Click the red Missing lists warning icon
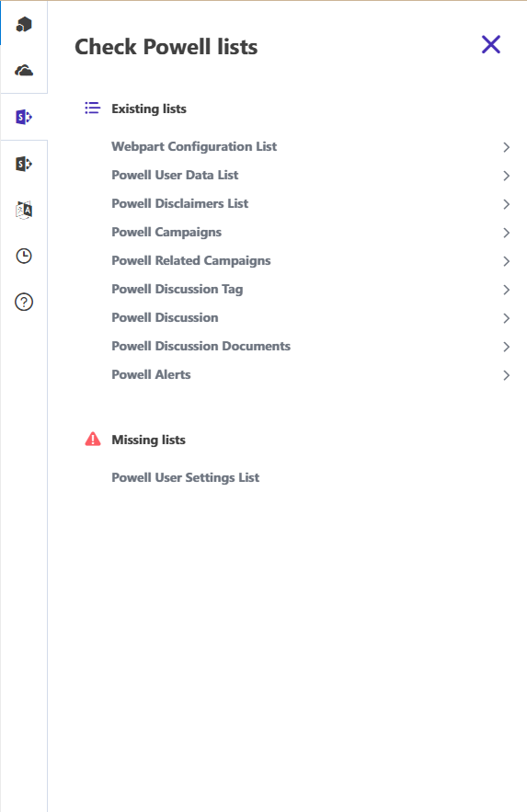 pyautogui.click(x=93, y=440)
